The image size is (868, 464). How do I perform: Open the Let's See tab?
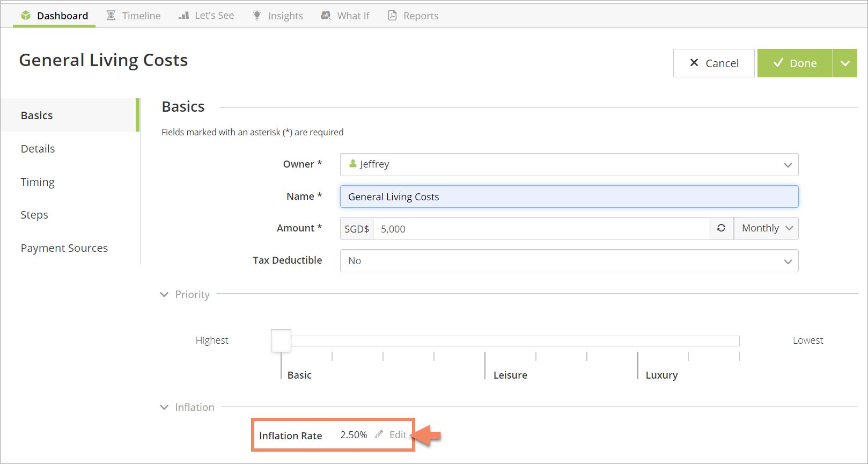click(x=206, y=16)
